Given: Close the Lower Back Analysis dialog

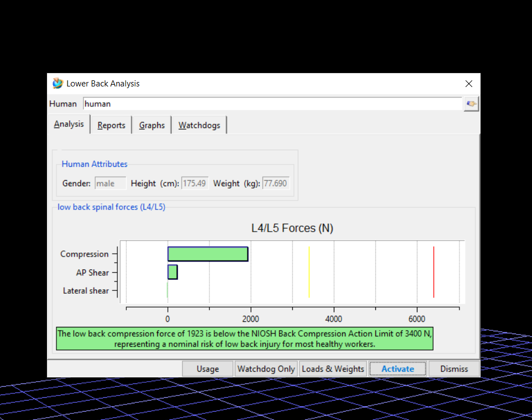Looking at the screenshot, I should coord(468,84).
